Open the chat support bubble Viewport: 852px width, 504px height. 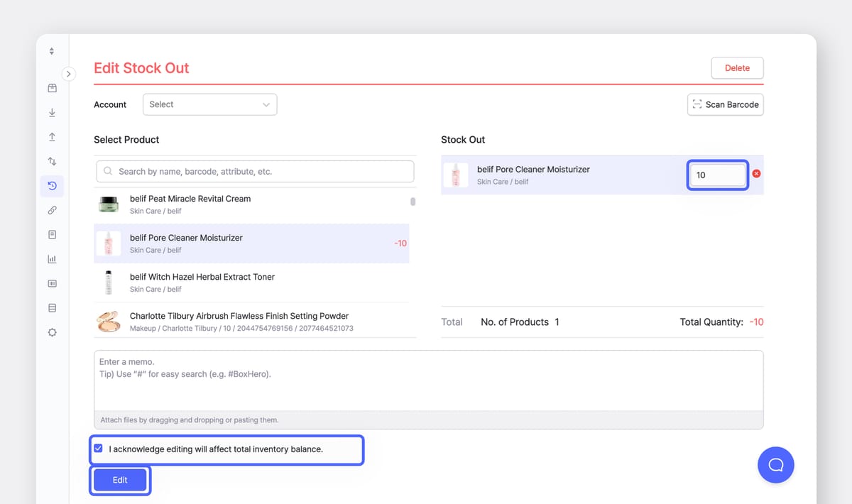click(x=775, y=465)
